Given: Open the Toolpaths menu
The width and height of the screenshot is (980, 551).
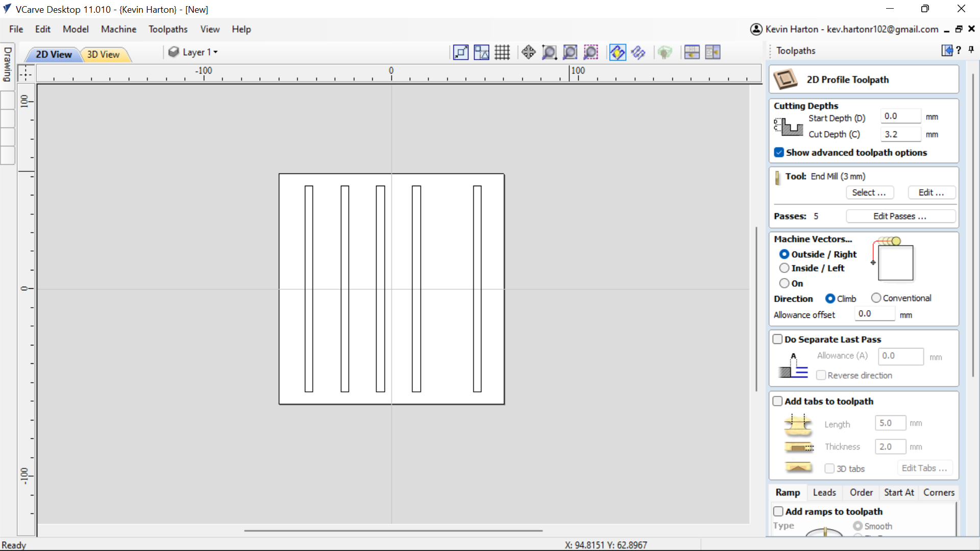Looking at the screenshot, I should pos(168,29).
